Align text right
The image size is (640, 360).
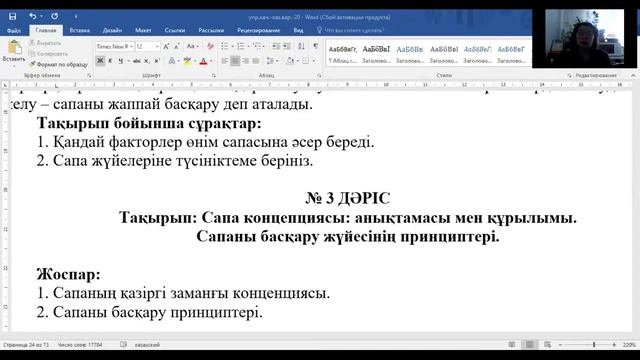[x=245, y=61]
